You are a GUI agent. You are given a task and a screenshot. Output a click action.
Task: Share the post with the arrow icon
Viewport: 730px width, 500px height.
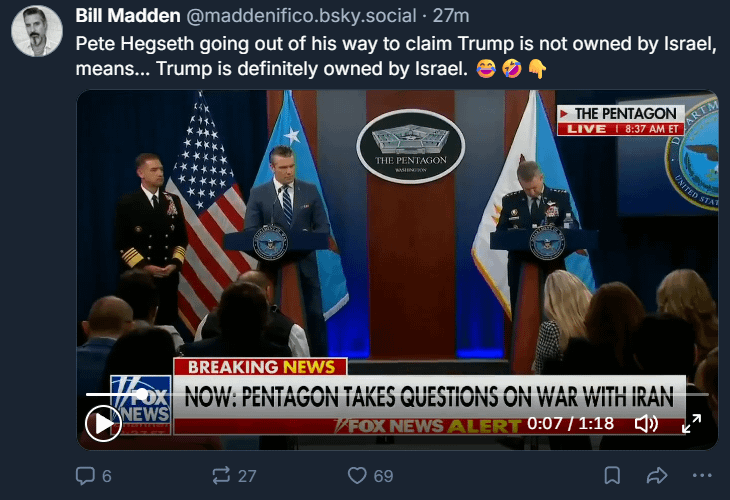[x=657, y=476]
